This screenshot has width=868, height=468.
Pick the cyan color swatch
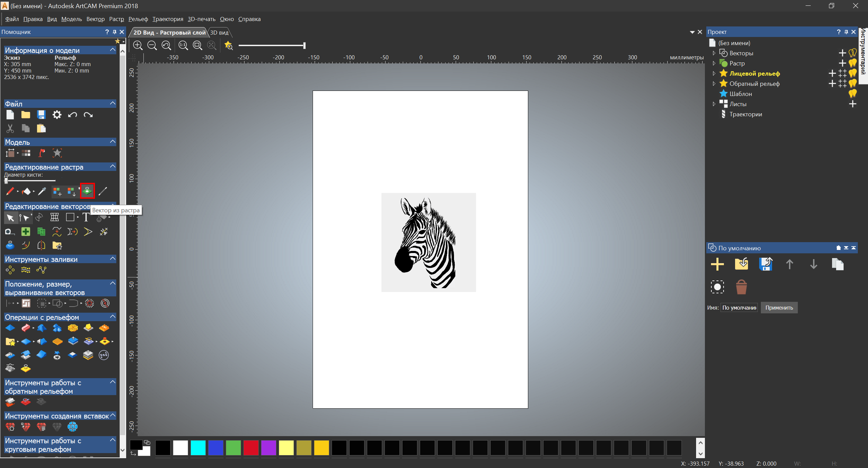coord(198,448)
